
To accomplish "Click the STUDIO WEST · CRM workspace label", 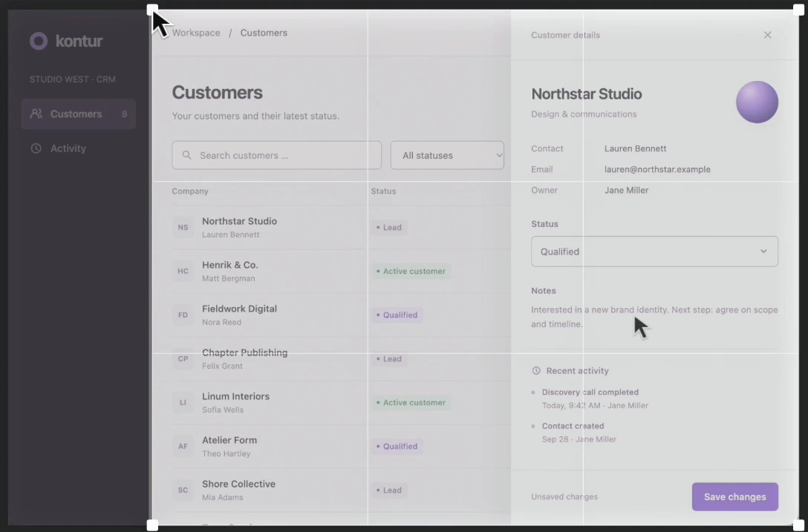I will 73,79.
